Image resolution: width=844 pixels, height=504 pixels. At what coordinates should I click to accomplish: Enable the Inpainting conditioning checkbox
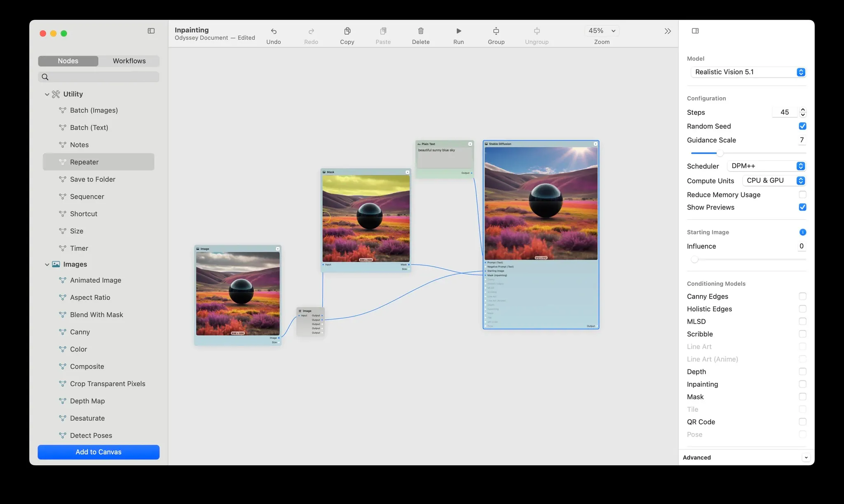click(x=802, y=384)
